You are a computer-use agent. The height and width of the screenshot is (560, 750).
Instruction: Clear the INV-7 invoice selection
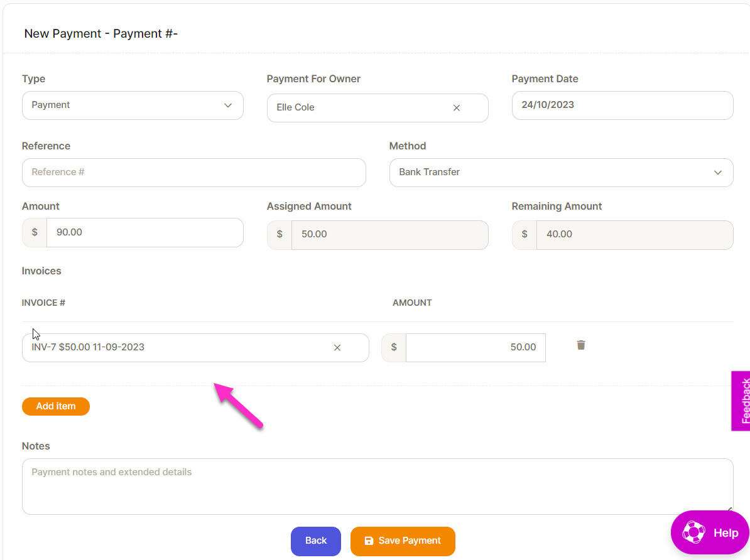(337, 348)
